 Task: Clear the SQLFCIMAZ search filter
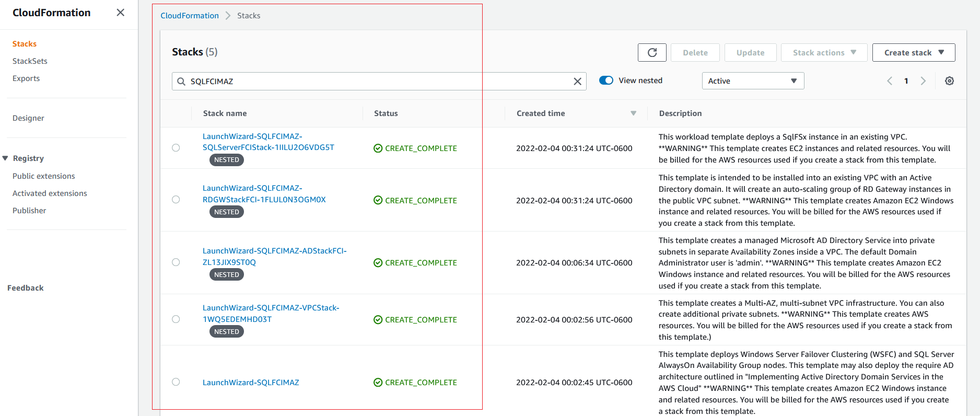577,82
